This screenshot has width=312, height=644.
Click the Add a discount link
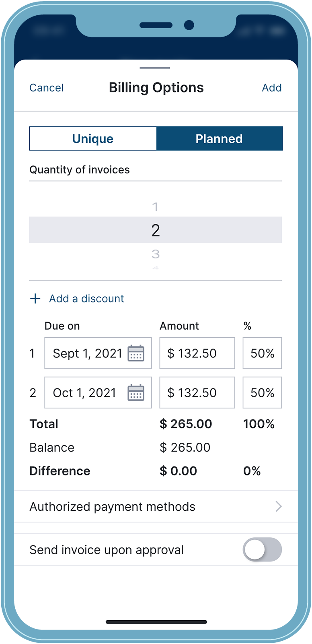[86, 299]
